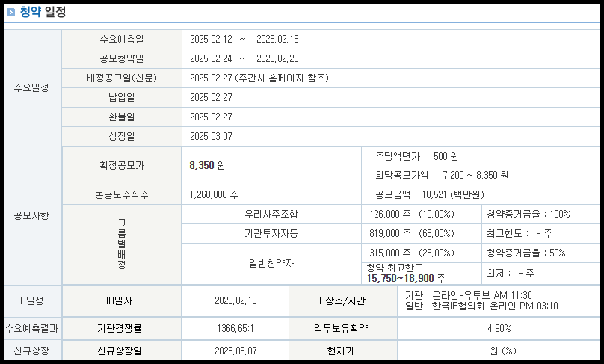Select the 신규상장일 label

coord(120,351)
